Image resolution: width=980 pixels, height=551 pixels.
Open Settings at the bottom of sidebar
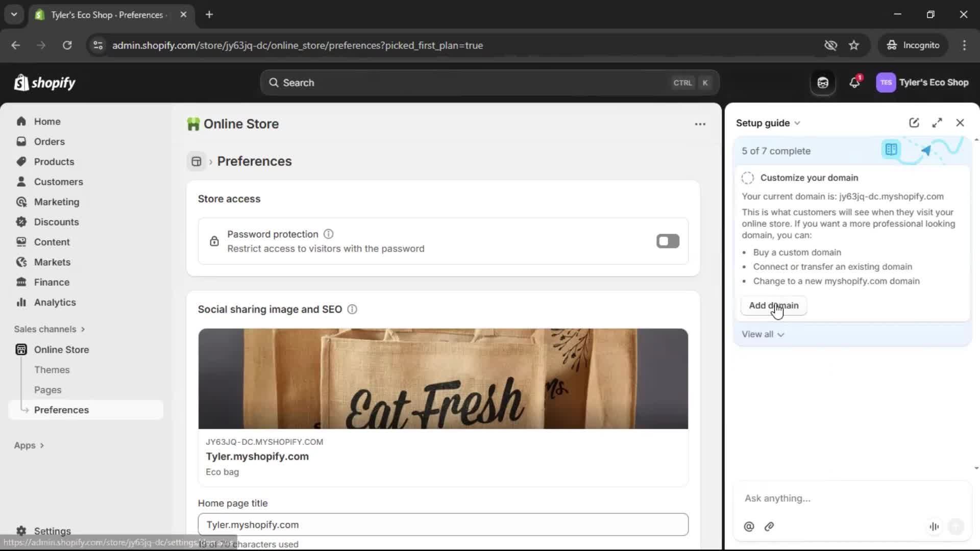51,531
